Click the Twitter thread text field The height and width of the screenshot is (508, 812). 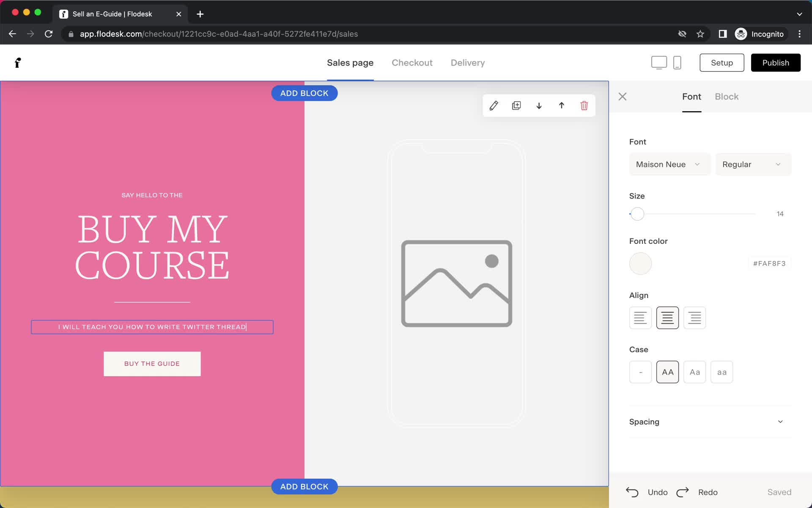point(152,327)
